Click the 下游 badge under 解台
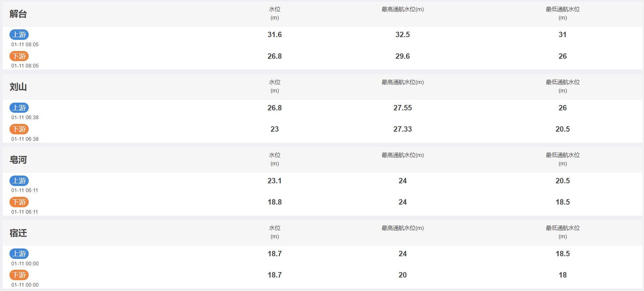This screenshot has height=291, width=644. (19, 56)
